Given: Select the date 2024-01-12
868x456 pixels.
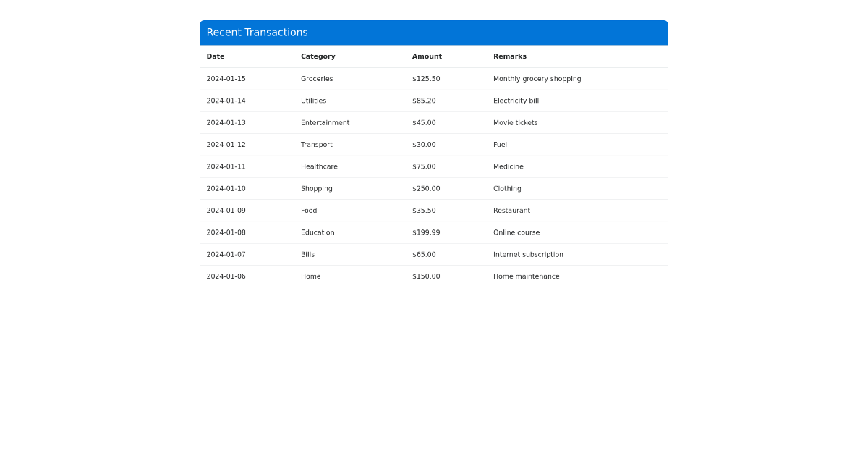Looking at the screenshot, I should [x=226, y=144].
